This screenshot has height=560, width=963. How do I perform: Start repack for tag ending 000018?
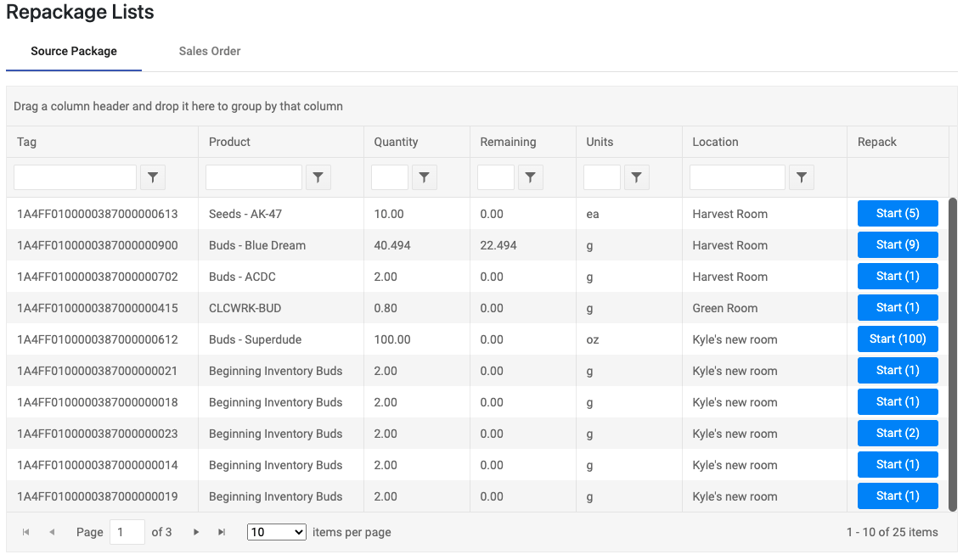898,401
